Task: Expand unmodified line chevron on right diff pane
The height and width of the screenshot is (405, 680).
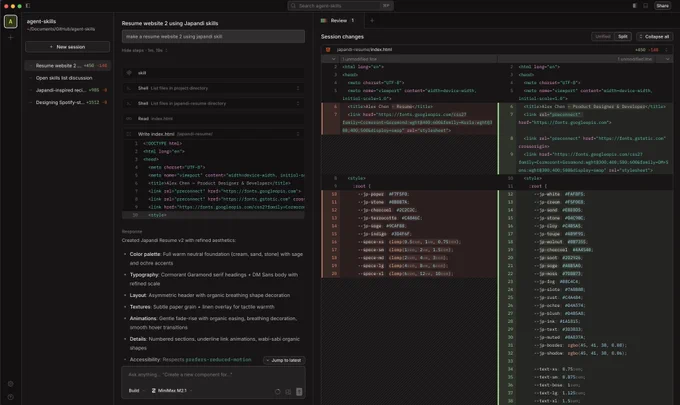Action: (667, 59)
